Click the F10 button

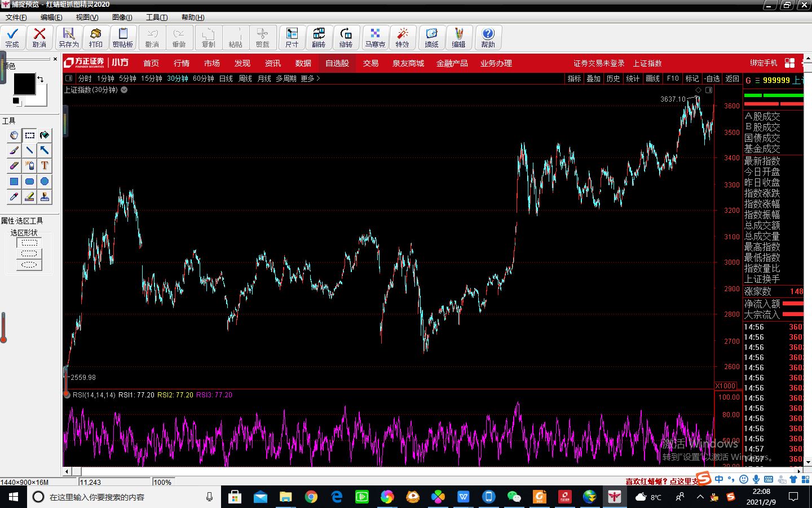point(673,78)
